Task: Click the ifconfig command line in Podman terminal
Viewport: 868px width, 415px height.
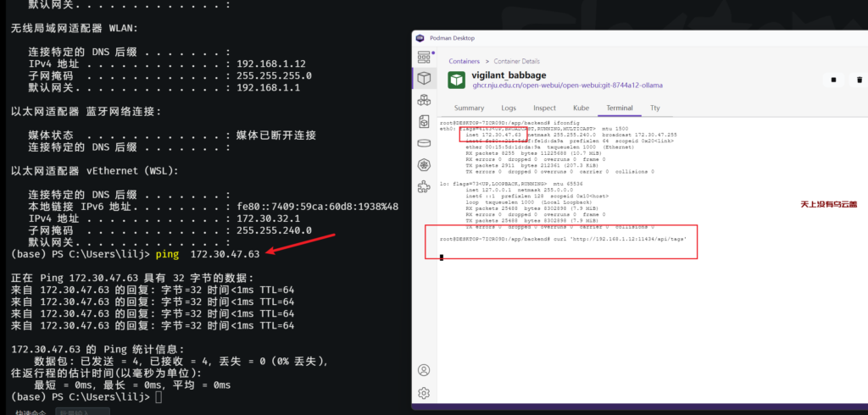Action: point(509,122)
